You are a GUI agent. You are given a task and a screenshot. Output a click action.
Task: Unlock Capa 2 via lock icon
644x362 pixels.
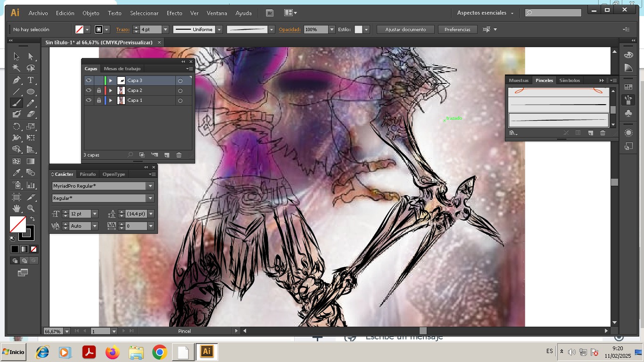(x=99, y=90)
